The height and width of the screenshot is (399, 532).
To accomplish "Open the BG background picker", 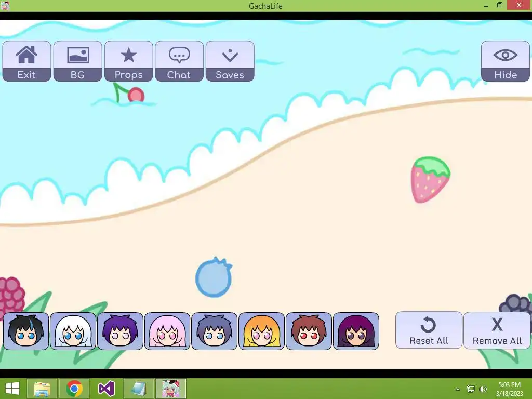I will [78, 61].
